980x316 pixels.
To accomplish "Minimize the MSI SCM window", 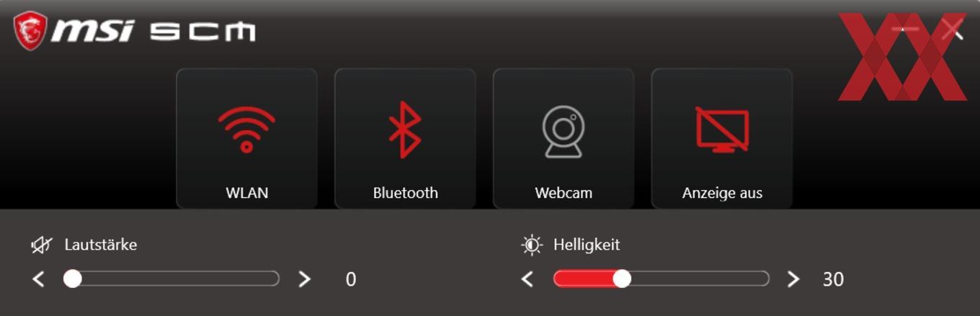I will pos(905,30).
